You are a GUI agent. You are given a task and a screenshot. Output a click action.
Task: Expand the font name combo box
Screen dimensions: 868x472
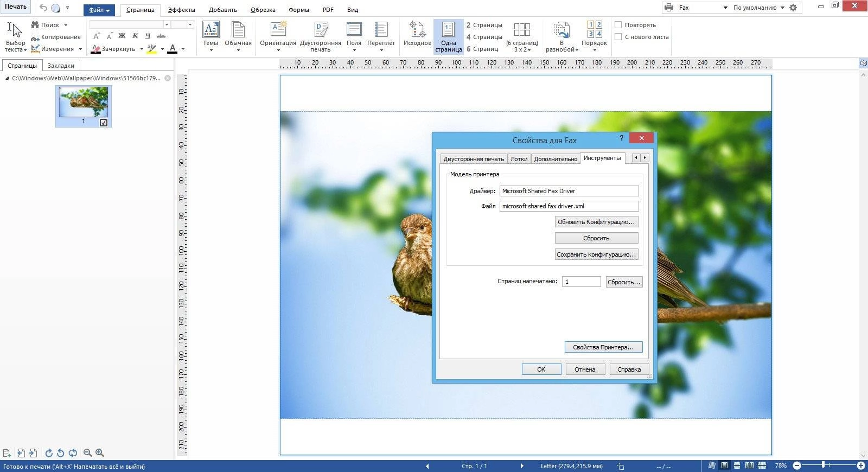point(167,24)
